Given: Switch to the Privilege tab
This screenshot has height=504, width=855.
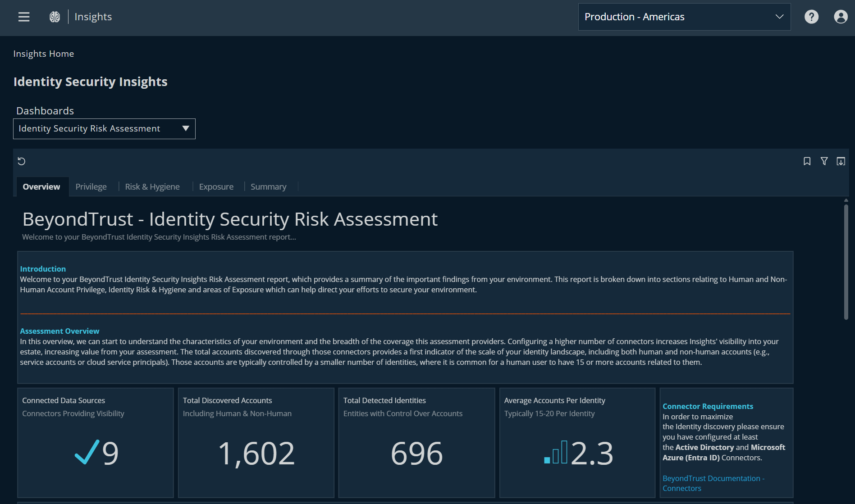Looking at the screenshot, I should tap(91, 186).
